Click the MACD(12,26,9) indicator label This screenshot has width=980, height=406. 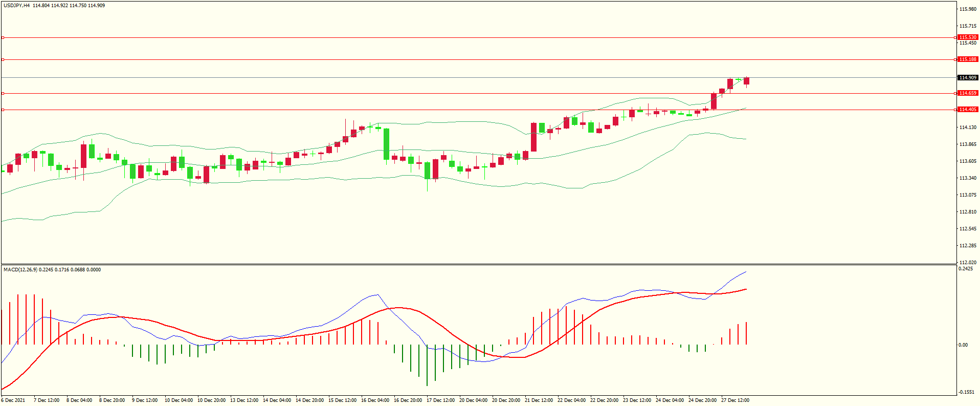[20, 270]
